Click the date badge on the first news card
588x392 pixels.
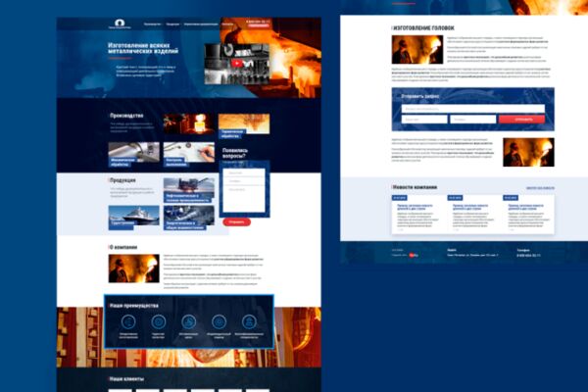[x=400, y=198]
